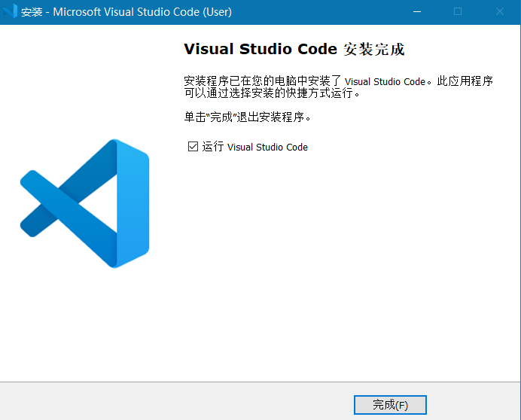Click the title bar text 安装 - Microsoft Visual Studio Code (User)
Image resolution: width=521 pixels, height=420 pixels.
point(126,12)
